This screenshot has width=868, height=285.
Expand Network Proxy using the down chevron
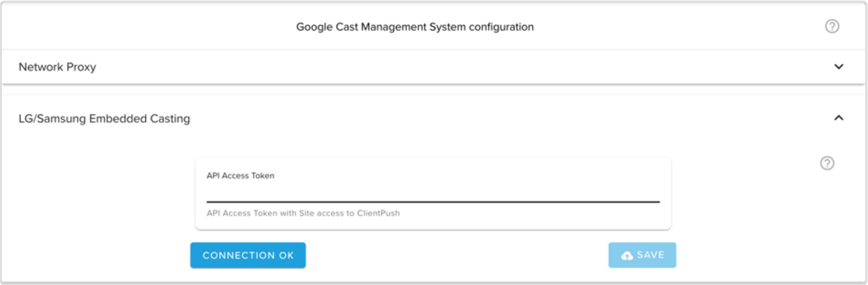point(838,67)
